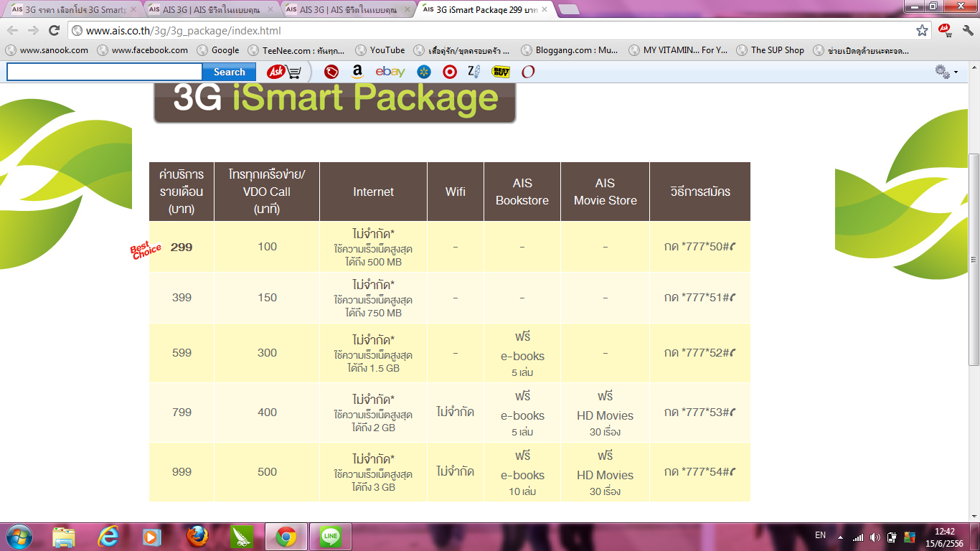Screen dimensions: 980x551
Task: Click the Ask shopping cart toolbar logo
Action: [x=284, y=72]
